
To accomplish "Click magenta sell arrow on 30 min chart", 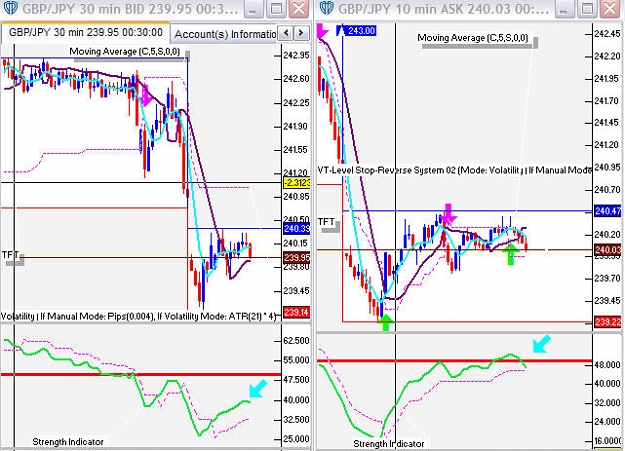I will (146, 96).
